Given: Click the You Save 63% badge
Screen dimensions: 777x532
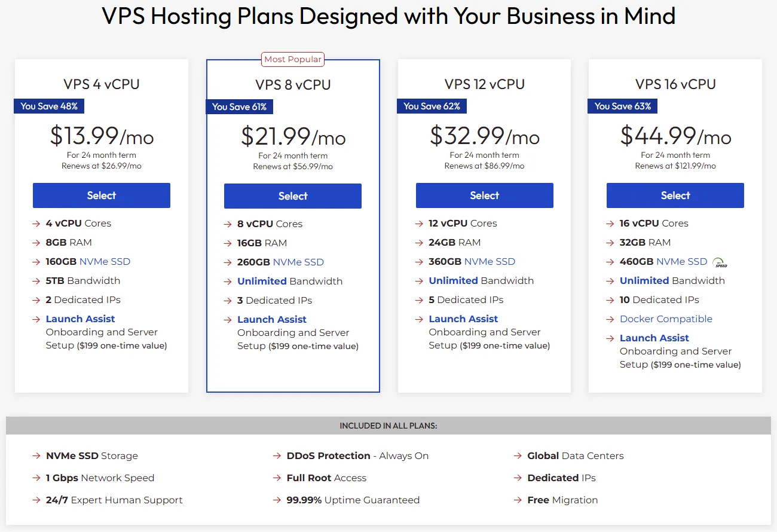Looking at the screenshot, I should click(623, 106).
